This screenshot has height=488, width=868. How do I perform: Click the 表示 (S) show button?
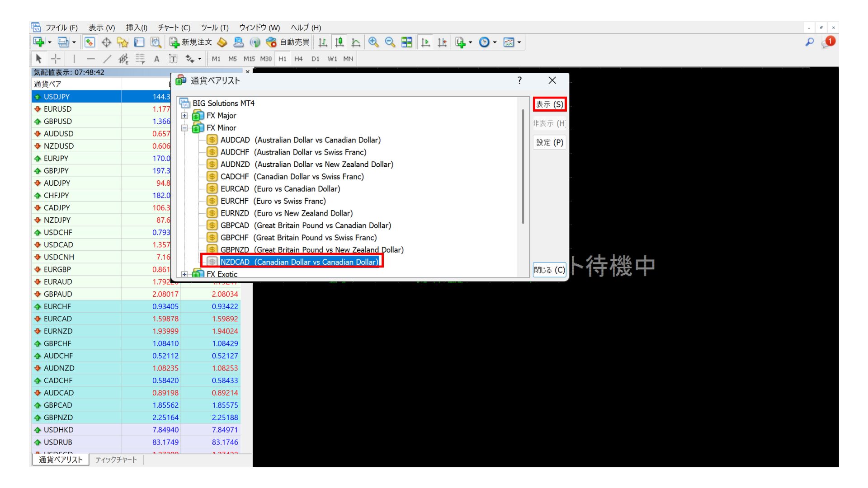[x=549, y=104]
